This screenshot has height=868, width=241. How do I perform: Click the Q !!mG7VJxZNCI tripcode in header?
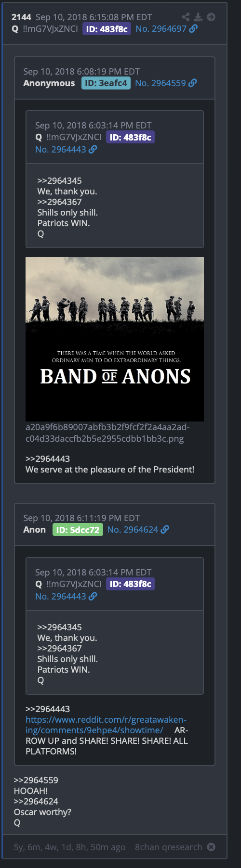45,29
